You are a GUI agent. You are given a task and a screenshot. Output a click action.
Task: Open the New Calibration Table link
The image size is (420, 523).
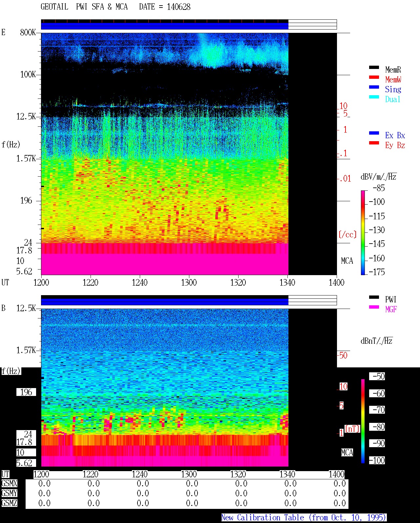pyautogui.click(x=304, y=517)
